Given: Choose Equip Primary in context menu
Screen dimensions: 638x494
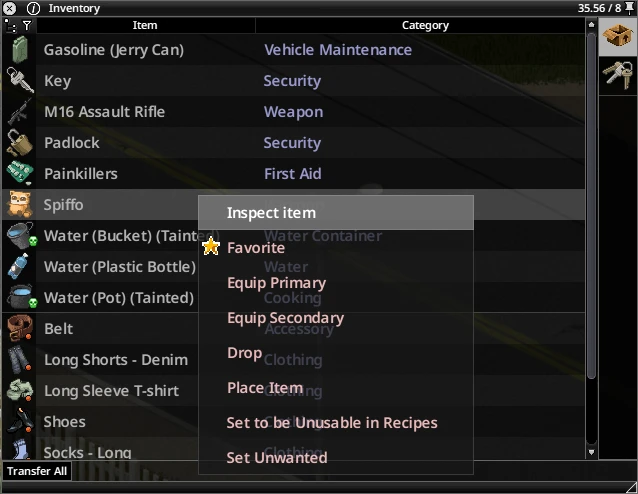Looking at the screenshot, I should pos(276,283).
